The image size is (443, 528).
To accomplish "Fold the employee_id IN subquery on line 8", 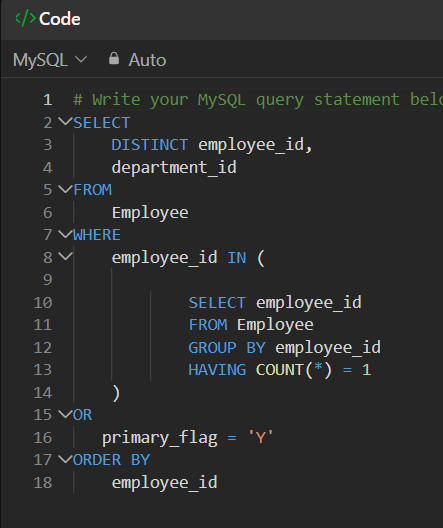I will coord(65,257).
